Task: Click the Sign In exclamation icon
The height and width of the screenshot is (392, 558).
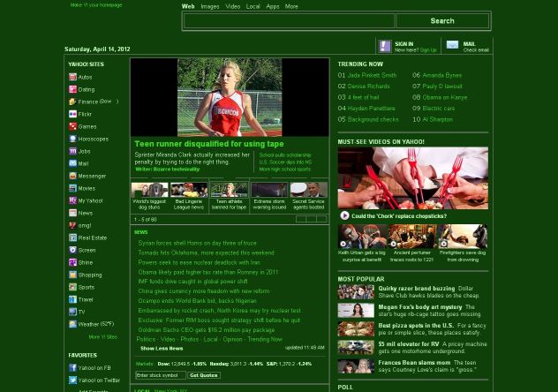Action: click(385, 46)
